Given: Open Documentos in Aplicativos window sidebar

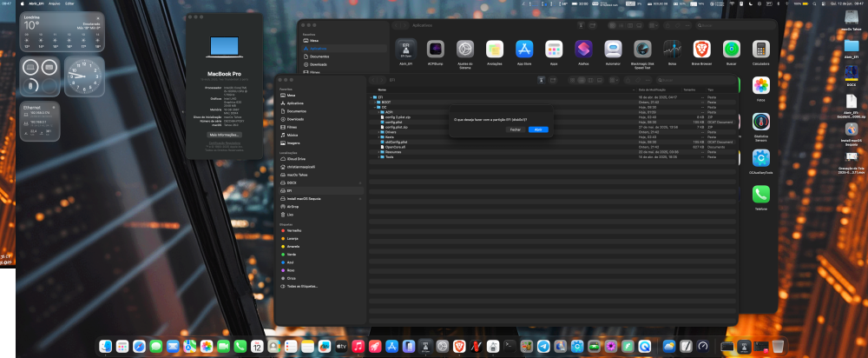Looking at the screenshot, I should 319,56.
